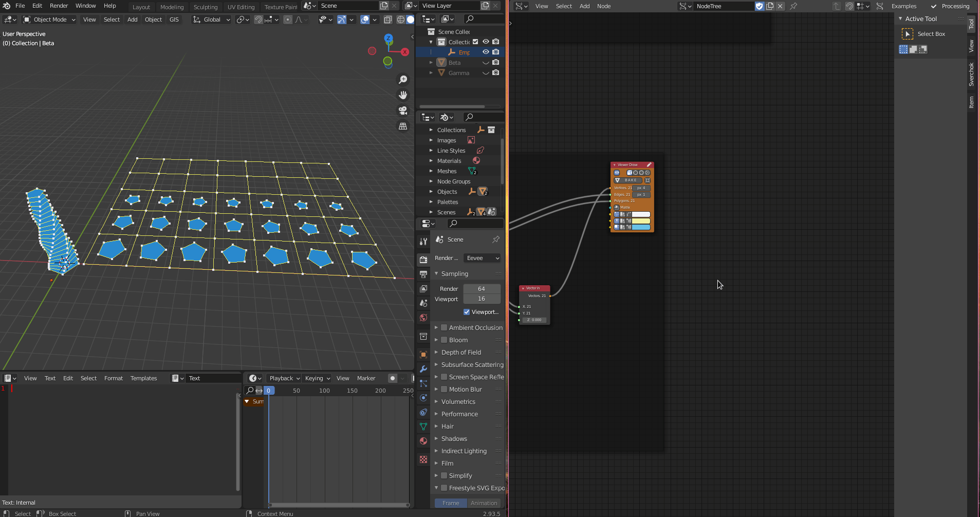Screen dimensions: 980x517
Task: Click the Matrix icon in Viewer Draw node
Action: 617,208
